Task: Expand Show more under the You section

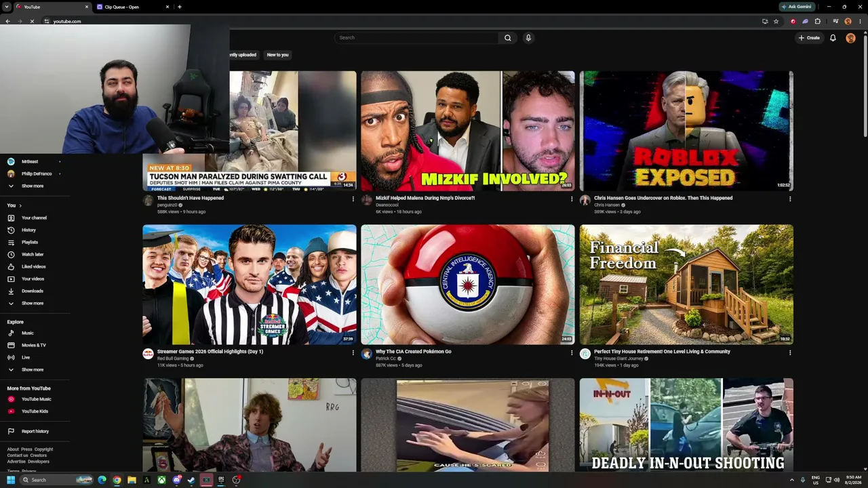Action: 35,303
